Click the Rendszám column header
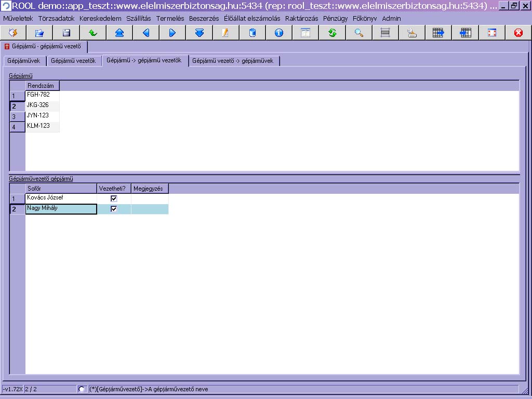532x399 pixels. pyautogui.click(x=43, y=86)
